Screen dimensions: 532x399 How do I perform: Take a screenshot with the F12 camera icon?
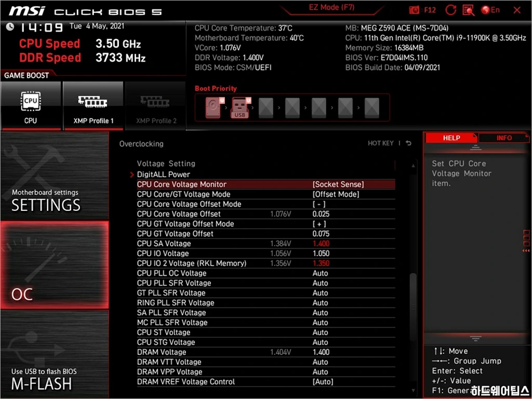[x=414, y=10]
